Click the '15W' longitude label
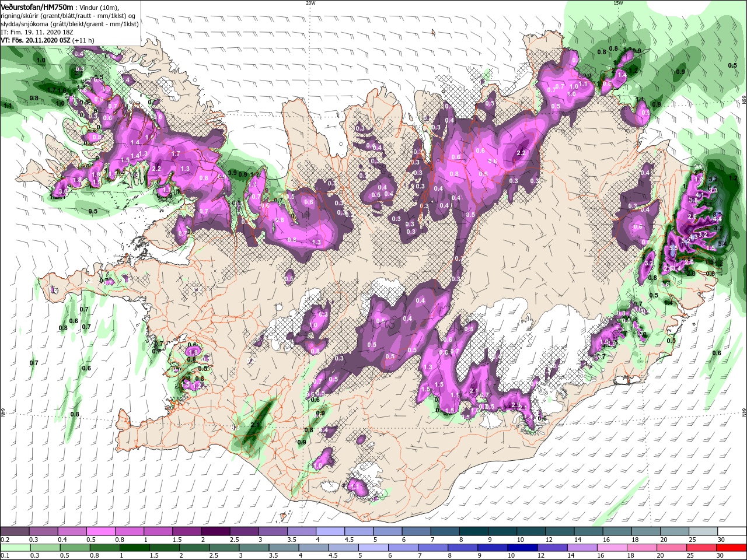This screenshot has width=747, height=560. (618, 3)
